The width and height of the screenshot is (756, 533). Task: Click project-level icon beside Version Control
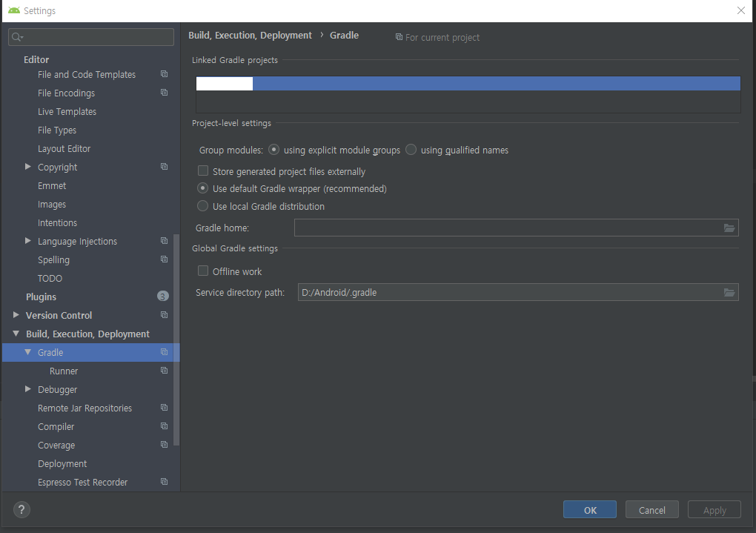pos(164,314)
